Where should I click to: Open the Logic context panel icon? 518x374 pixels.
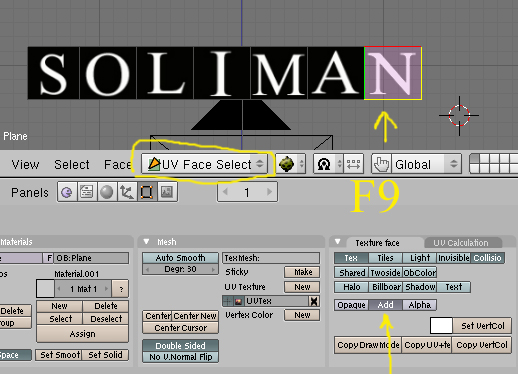[x=67, y=192]
